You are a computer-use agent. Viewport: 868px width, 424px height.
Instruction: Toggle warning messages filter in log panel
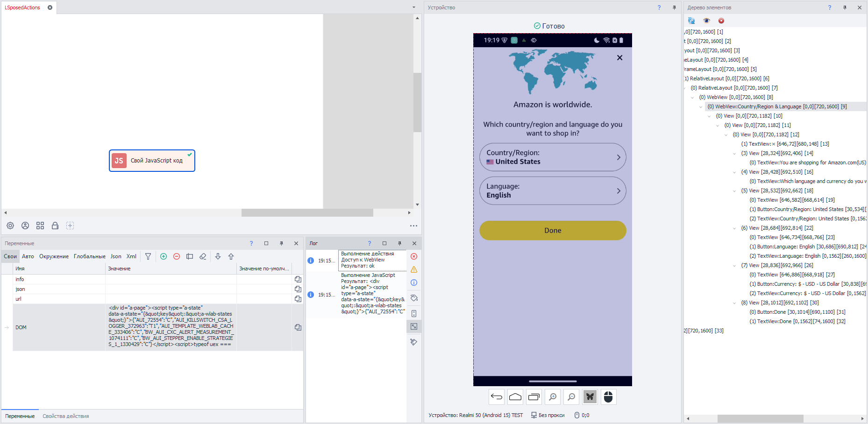[x=414, y=269]
